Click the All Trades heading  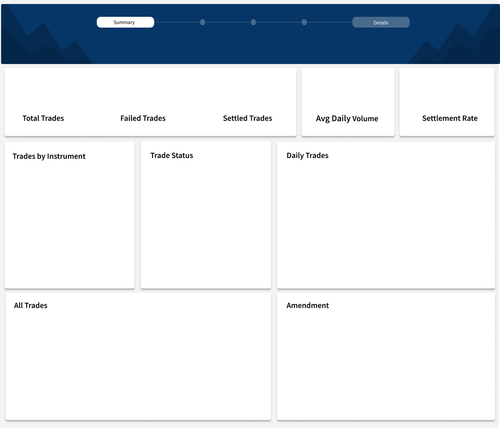tap(31, 305)
